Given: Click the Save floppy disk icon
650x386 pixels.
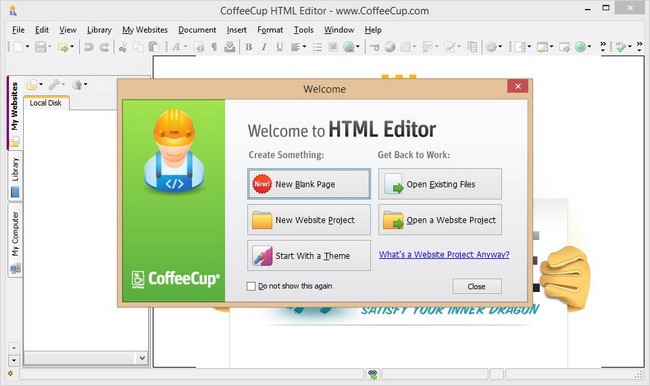Looking at the screenshot, I should tap(40, 46).
